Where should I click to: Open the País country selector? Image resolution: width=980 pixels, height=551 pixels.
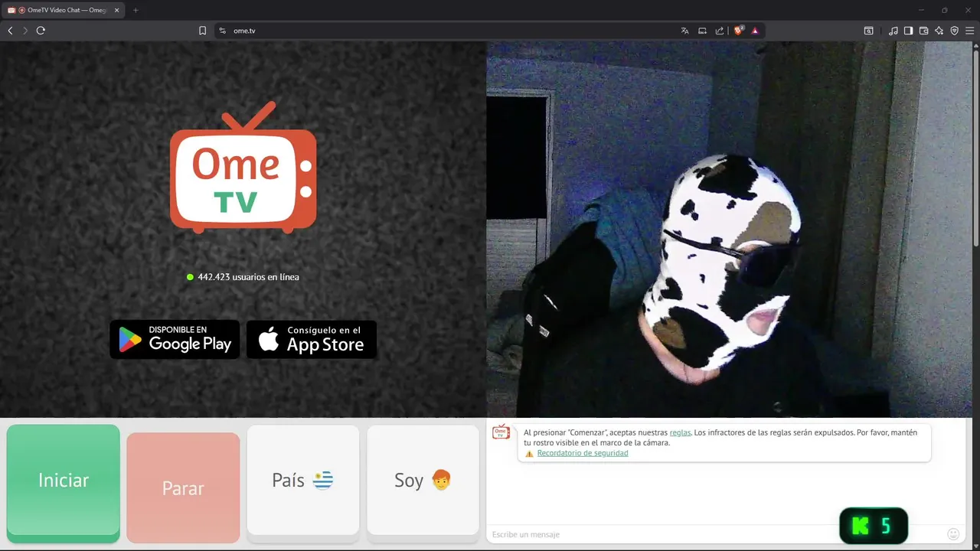click(303, 480)
